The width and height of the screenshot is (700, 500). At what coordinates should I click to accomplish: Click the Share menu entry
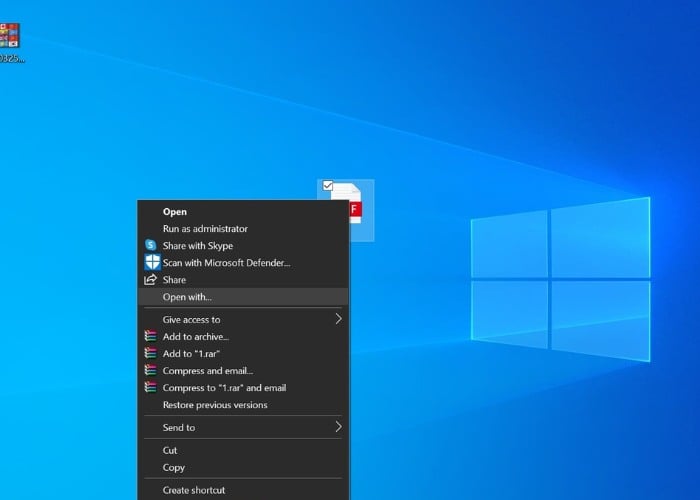[x=243, y=280]
